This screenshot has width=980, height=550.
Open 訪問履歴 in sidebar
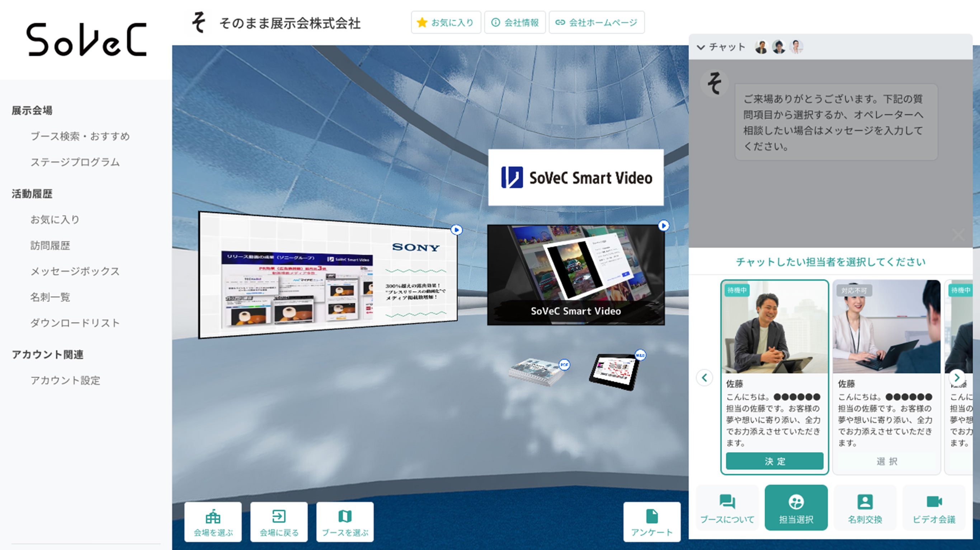click(50, 246)
